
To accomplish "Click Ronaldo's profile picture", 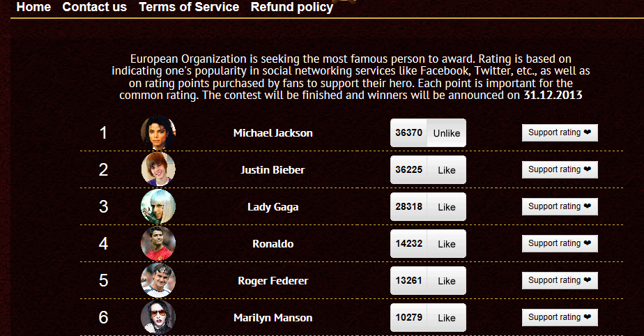I will point(158,243).
